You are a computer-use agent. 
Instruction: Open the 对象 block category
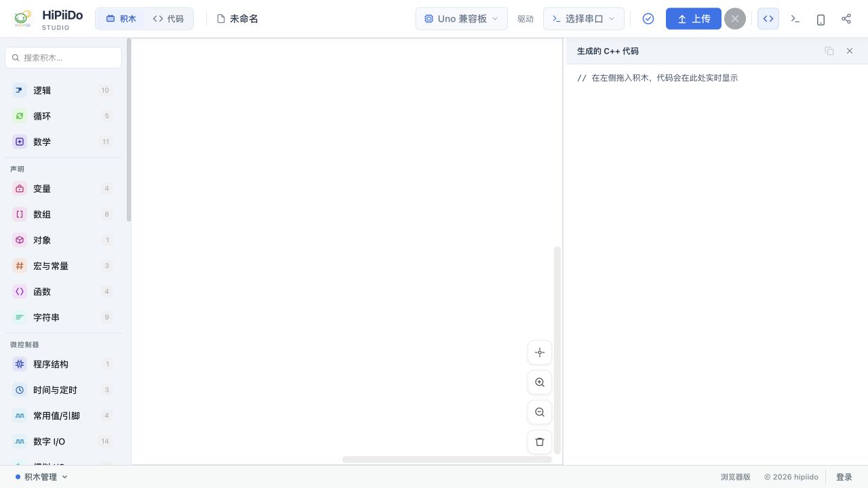[63, 240]
